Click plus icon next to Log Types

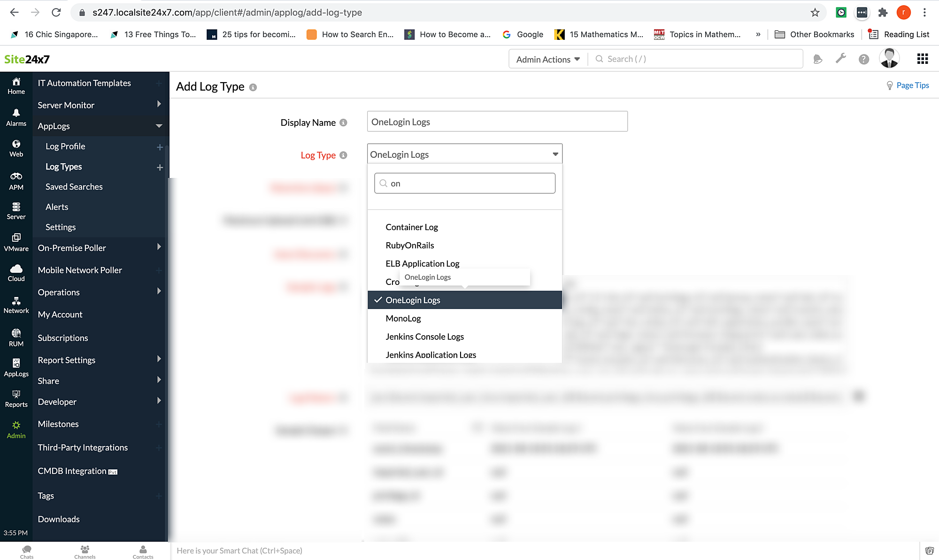pos(160,167)
